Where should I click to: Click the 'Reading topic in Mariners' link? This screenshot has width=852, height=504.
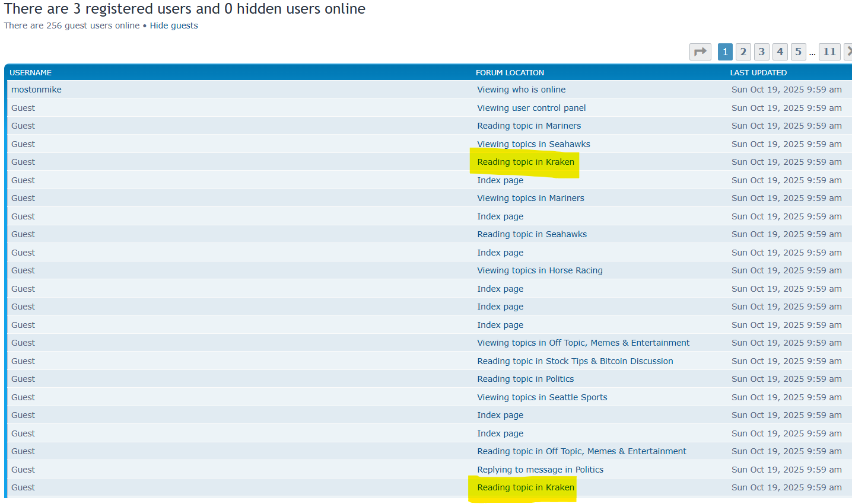529,126
